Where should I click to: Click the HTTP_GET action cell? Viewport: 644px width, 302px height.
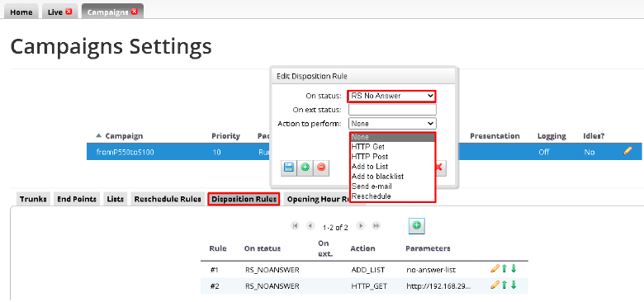coord(369,285)
